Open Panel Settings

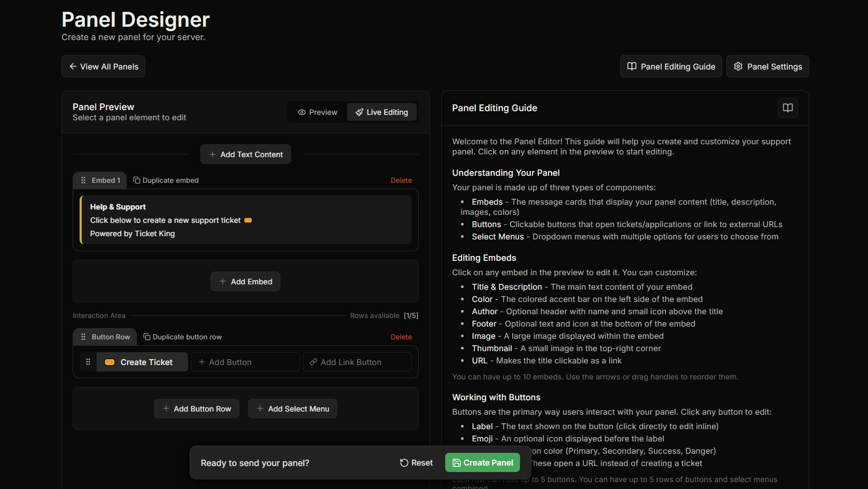click(768, 66)
